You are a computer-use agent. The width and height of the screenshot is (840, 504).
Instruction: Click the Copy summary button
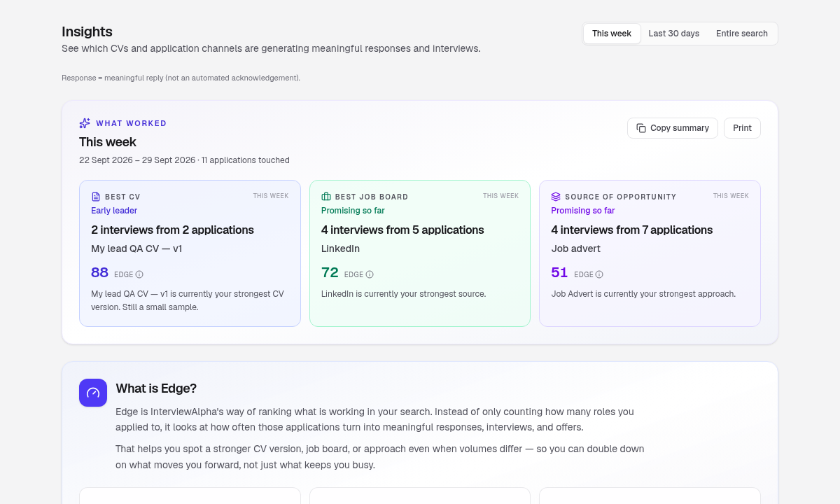[x=673, y=128]
